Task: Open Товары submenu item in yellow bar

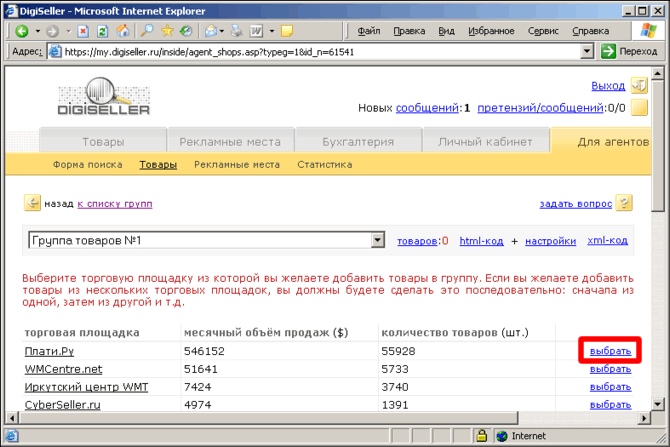Action: point(158,165)
